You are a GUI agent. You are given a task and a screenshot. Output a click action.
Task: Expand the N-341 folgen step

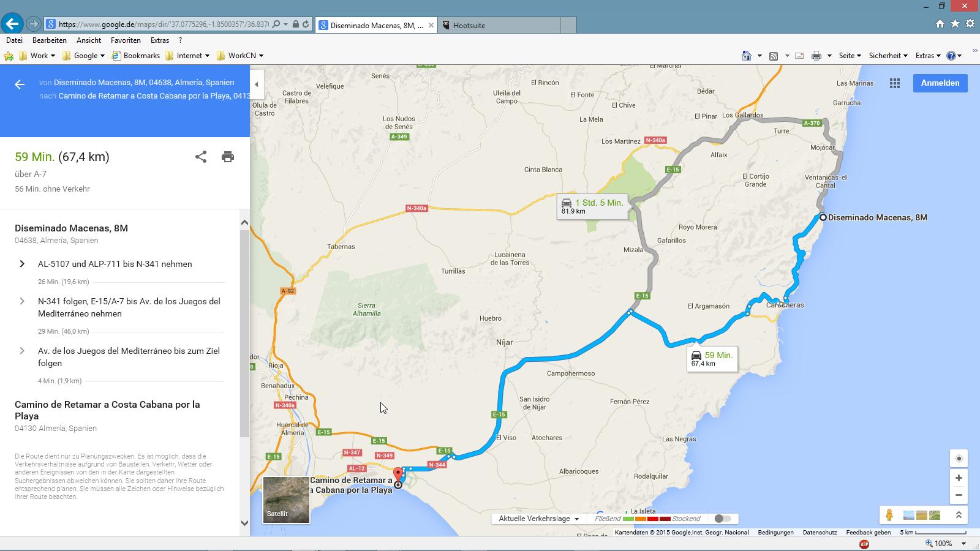click(22, 301)
